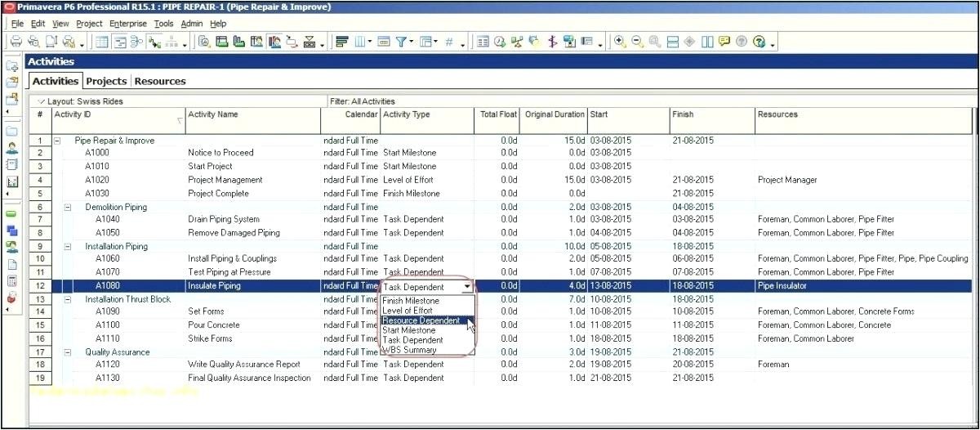Click the Zoom In magnifier icon
Image resolution: width=980 pixels, height=430 pixels.
(x=620, y=42)
